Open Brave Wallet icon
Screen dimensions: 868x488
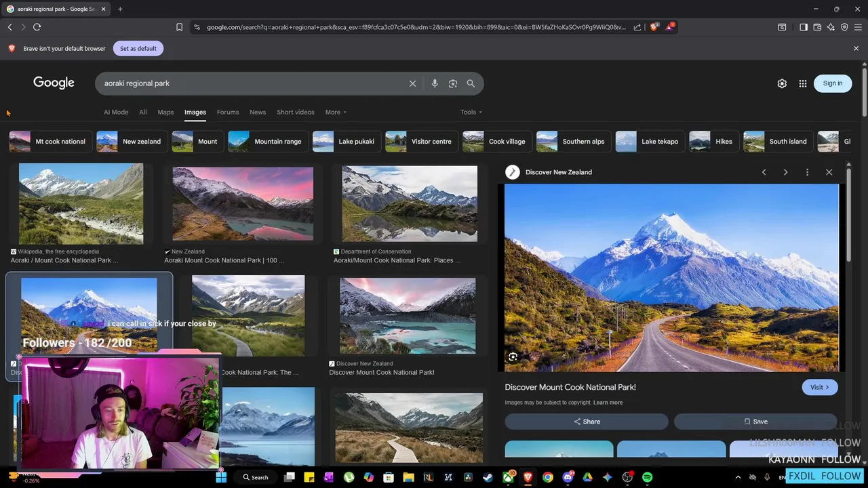click(x=817, y=27)
